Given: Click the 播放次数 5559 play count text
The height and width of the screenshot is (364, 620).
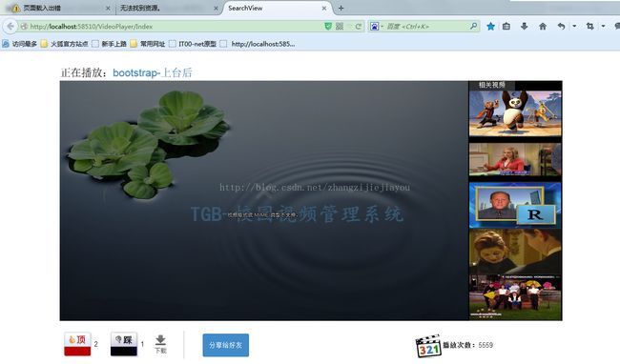Looking at the screenshot, I should click(x=467, y=345).
